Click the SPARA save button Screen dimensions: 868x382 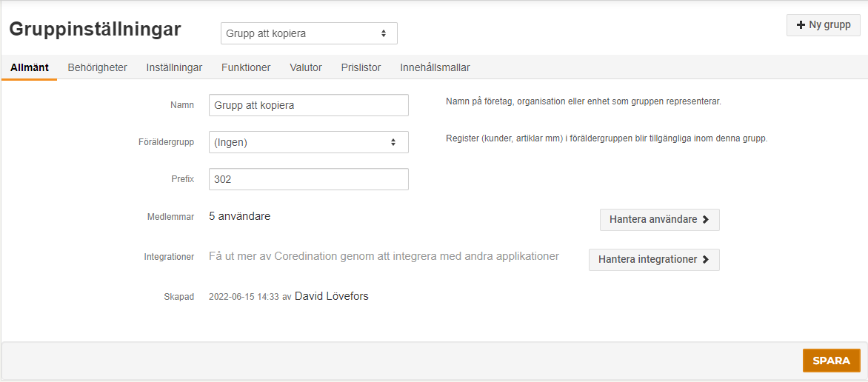coord(832,361)
